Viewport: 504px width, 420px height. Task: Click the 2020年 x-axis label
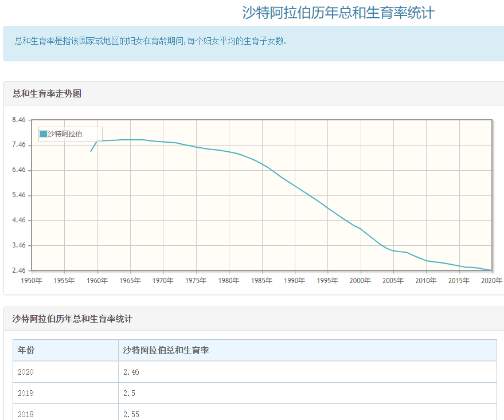tap(491, 280)
